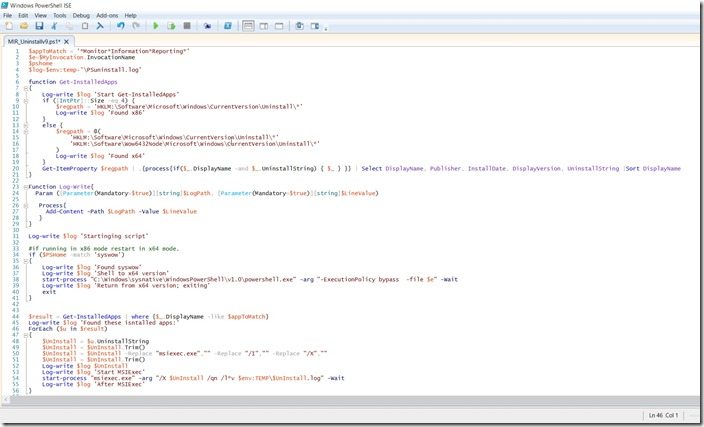Paste from clipboard using Paste icon
Image resolution: width=704 pixels, height=427 pixels.
click(x=84, y=26)
